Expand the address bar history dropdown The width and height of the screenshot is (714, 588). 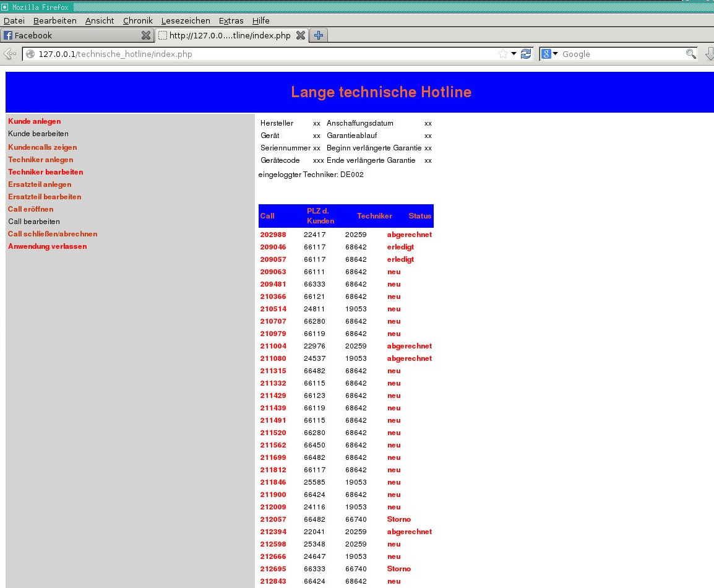pos(514,54)
